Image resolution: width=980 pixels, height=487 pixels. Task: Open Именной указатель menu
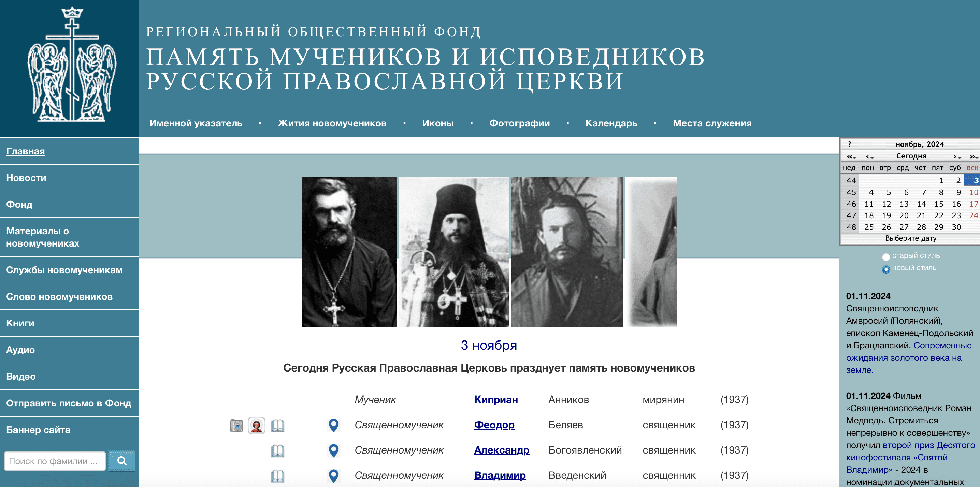coord(196,123)
